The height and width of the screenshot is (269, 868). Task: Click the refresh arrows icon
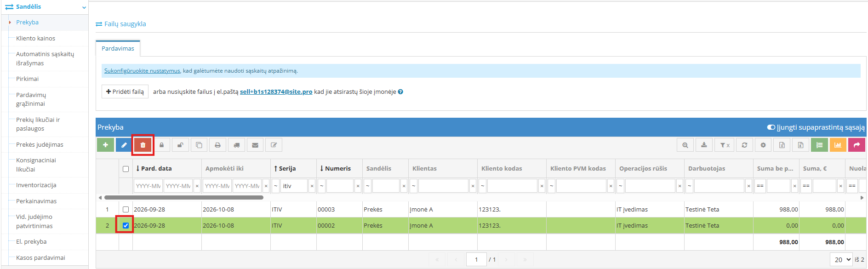tap(744, 145)
